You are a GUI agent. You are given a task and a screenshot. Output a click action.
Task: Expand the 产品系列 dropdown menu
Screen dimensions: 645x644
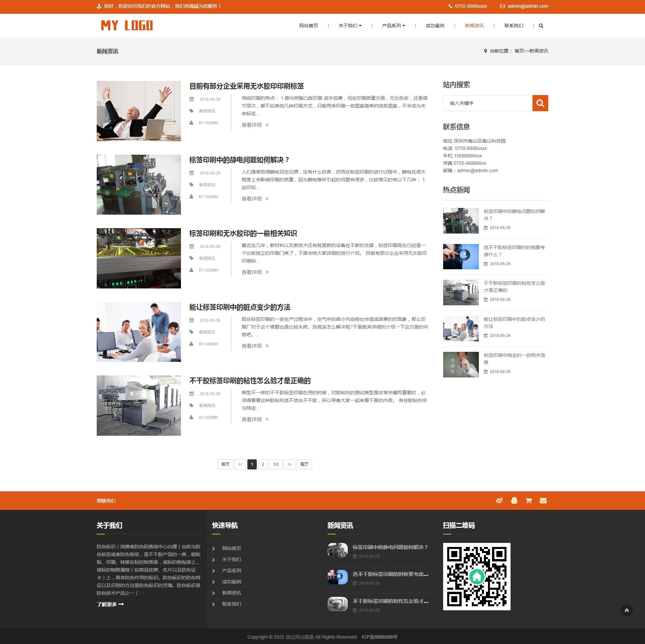tap(393, 26)
